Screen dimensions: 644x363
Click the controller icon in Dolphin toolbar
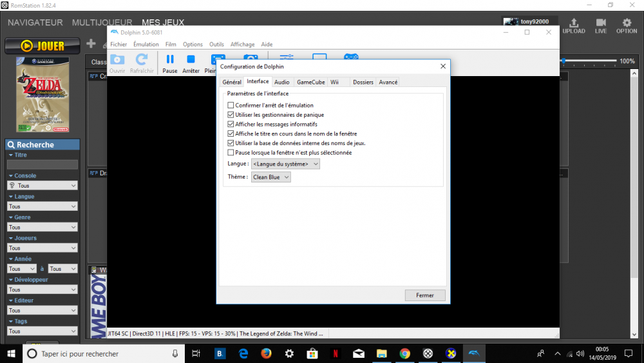pyautogui.click(x=350, y=58)
